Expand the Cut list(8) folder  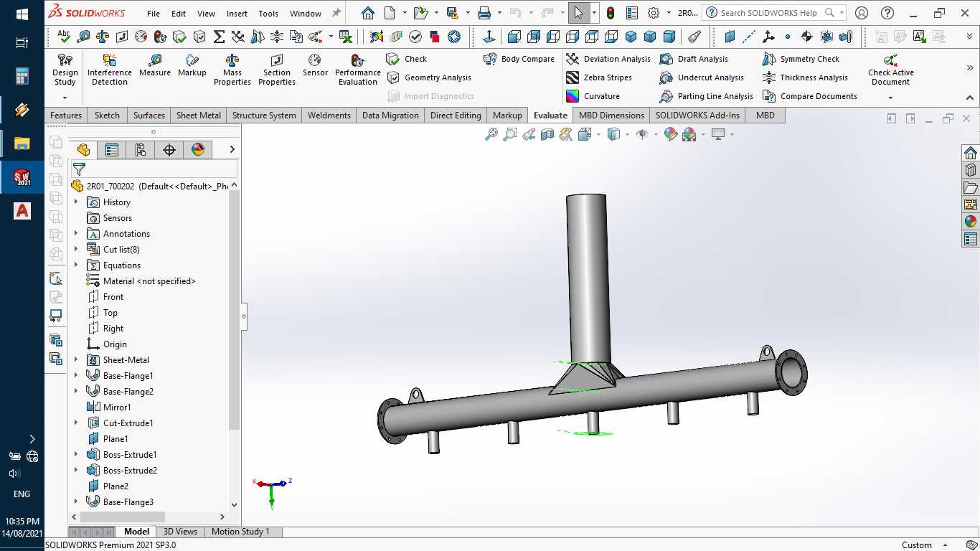76,250
